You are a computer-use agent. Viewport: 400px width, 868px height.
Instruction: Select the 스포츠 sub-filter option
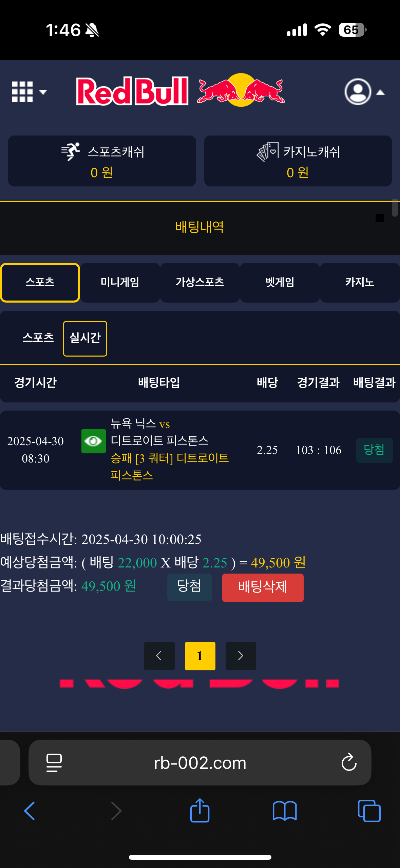tap(38, 338)
